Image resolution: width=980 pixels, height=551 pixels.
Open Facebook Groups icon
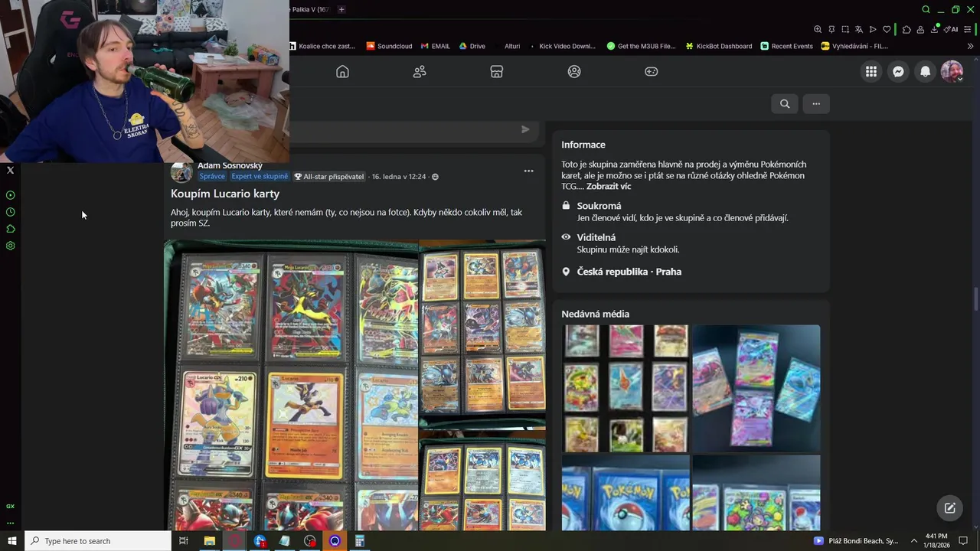[x=574, y=71]
